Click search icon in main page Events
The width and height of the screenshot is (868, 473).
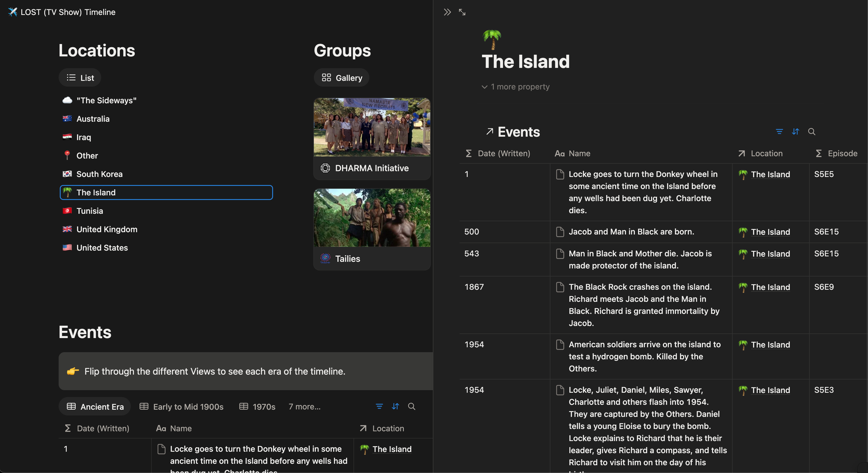point(411,406)
